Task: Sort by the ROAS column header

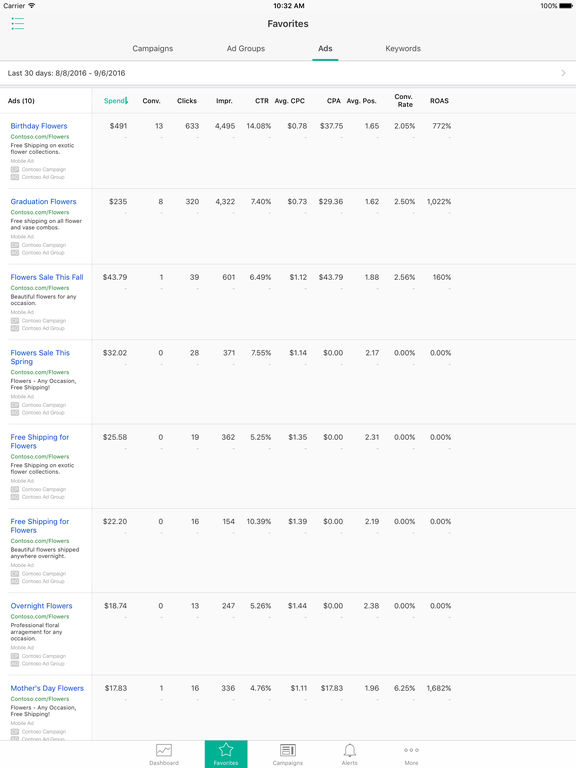Action: click(439, 101)
